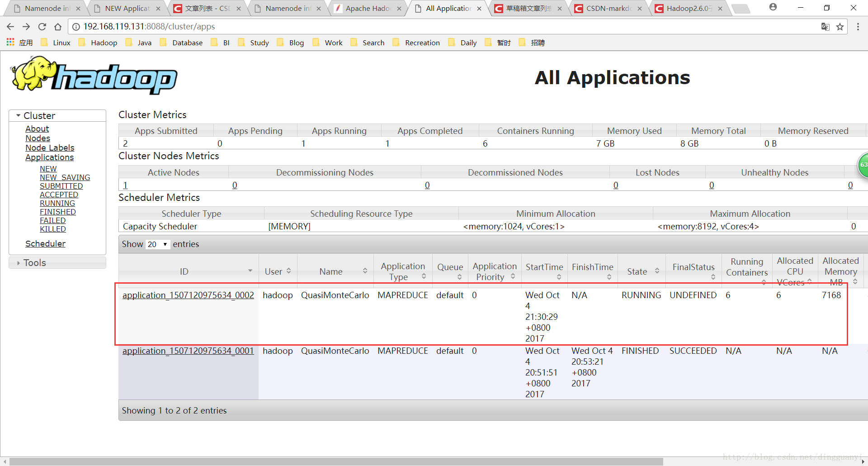Filter applications by FINISHED state
868x466 pixels.
58,212
